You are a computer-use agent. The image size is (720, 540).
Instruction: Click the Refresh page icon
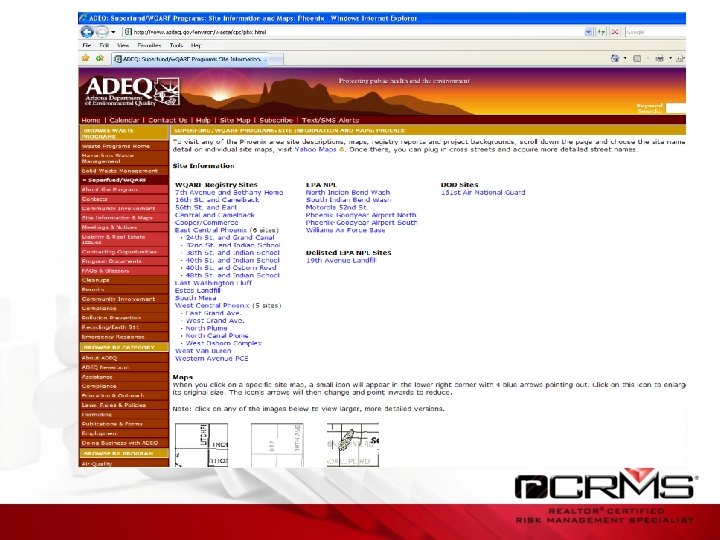click(x=601, y=32)
